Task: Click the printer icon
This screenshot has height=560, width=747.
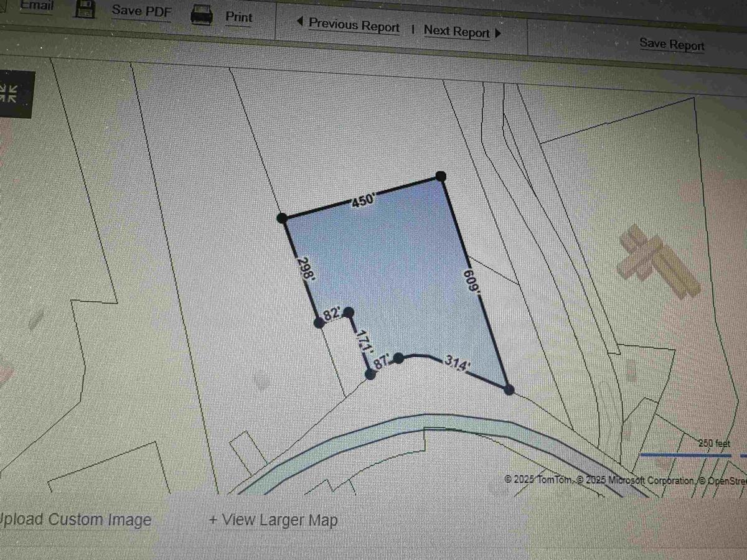Action: [202, 14]
